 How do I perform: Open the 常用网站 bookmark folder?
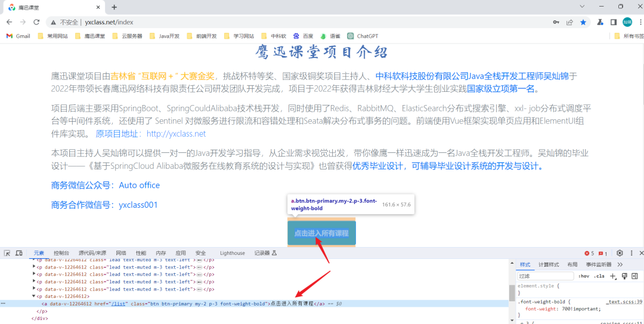point(53,36)
